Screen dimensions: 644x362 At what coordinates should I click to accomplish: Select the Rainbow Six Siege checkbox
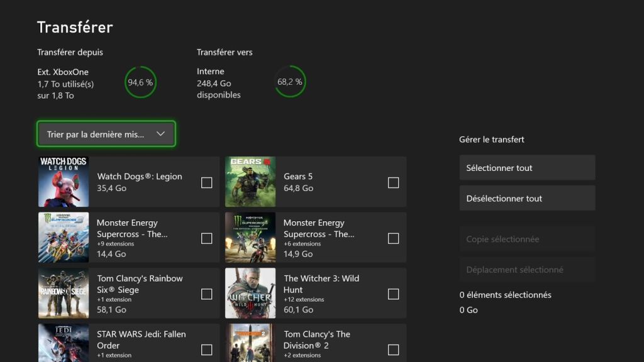coord(206,294)
